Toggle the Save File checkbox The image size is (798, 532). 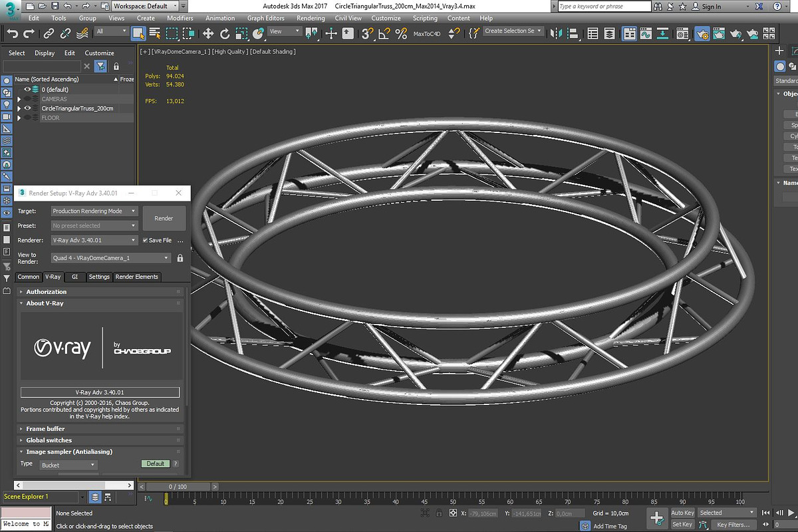(146, 240)
